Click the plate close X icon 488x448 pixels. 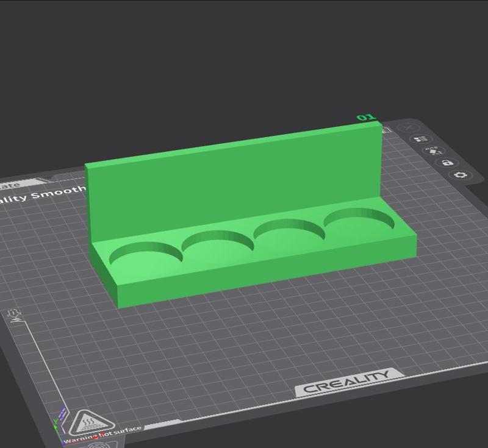408,127
